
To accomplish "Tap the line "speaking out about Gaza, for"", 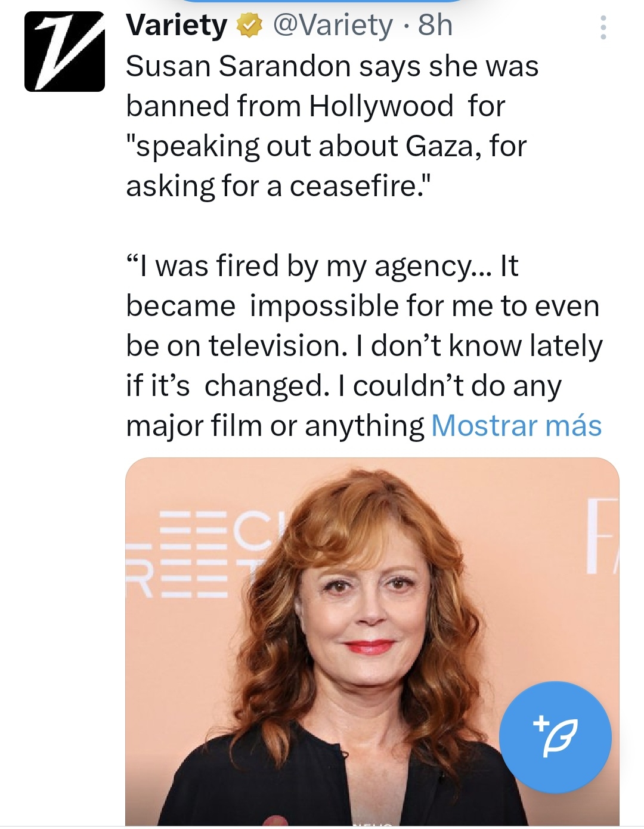I will click(x=326, y=146).
